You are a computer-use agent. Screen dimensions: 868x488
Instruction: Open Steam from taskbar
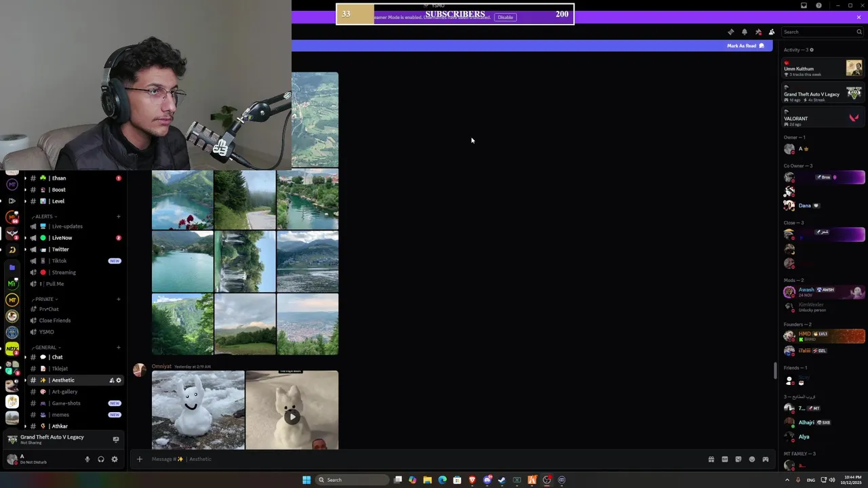[x=502, y=480]
